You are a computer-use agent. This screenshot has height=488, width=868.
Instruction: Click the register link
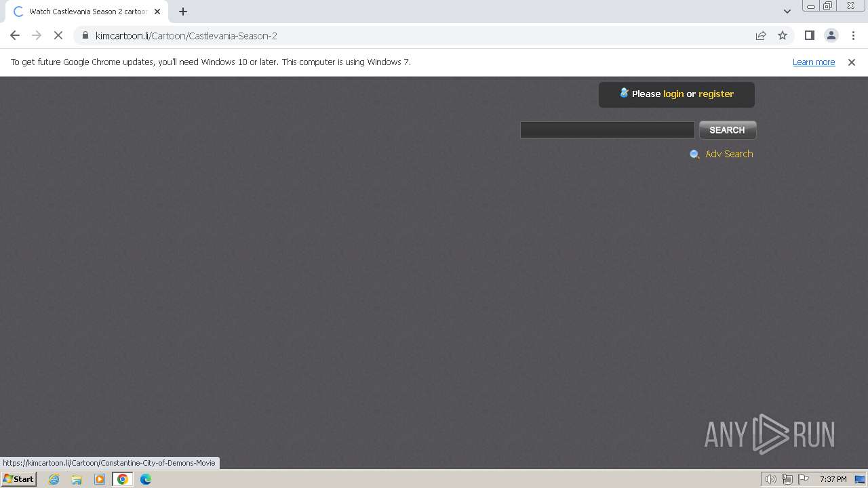[x=716, y=94]
